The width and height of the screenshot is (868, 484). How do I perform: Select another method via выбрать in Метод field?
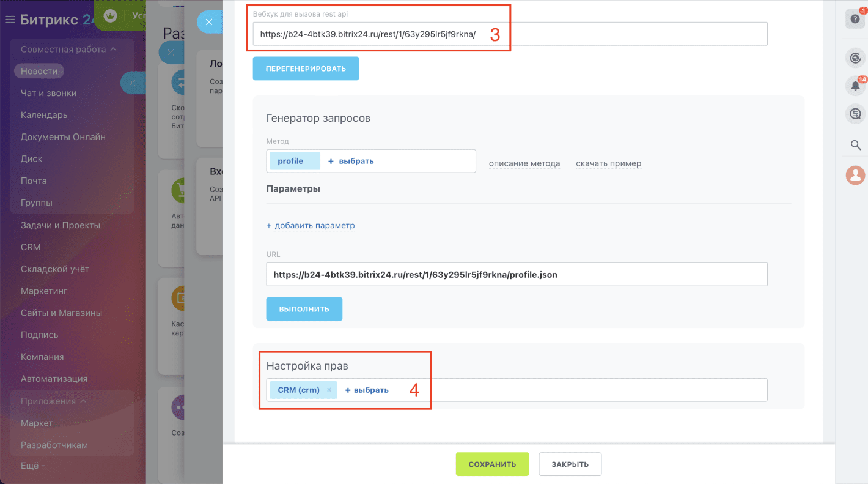tap(351, 162)
